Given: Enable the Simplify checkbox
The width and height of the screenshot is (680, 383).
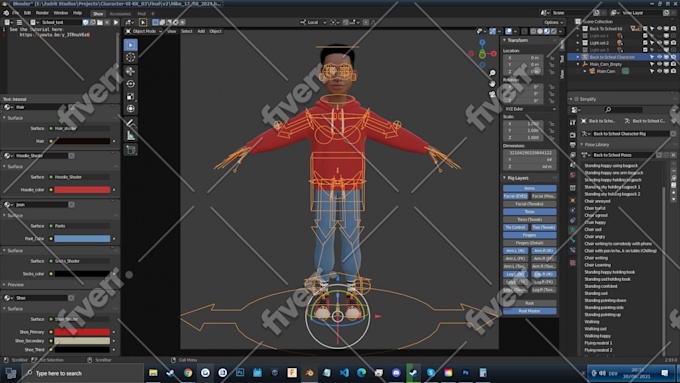Looking at the screenshot, I should point(577,99).
